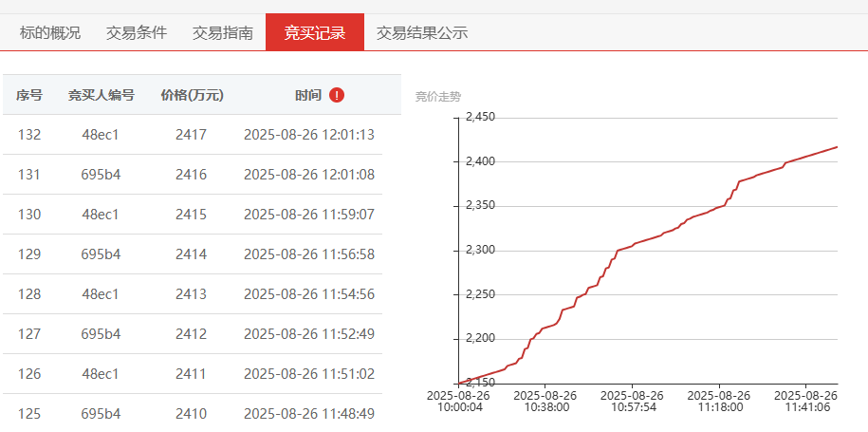Click bidder 48ec1 in row 130
This screenshot has width=868, height=432.
(x=101, y=215)
